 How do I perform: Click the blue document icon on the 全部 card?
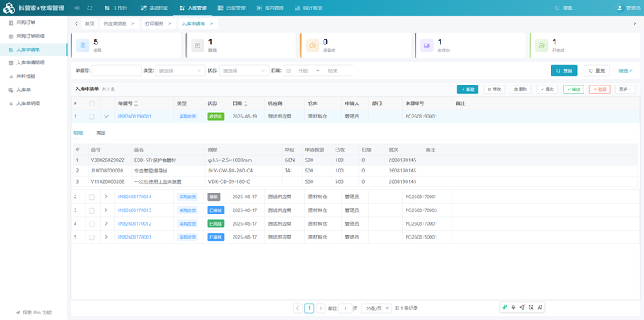(x=83, y=45)
